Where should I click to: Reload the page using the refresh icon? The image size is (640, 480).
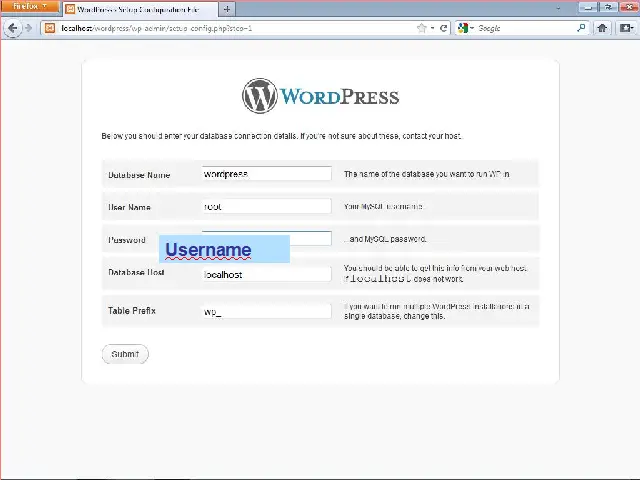click(x=443, y=28)
